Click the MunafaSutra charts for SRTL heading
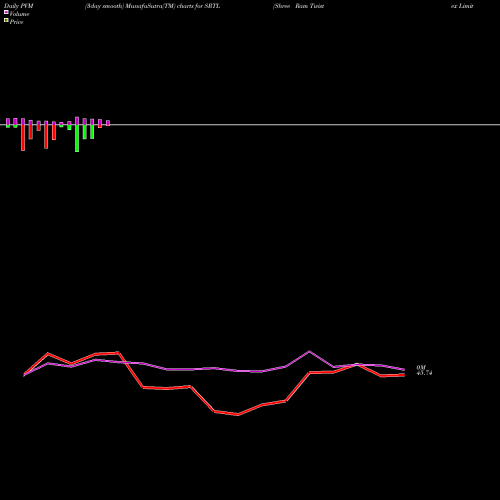 [152, 6]
